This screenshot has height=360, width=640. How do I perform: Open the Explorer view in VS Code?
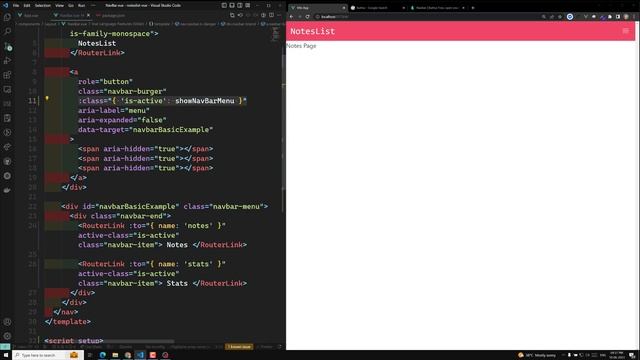(x=7, y=17)
